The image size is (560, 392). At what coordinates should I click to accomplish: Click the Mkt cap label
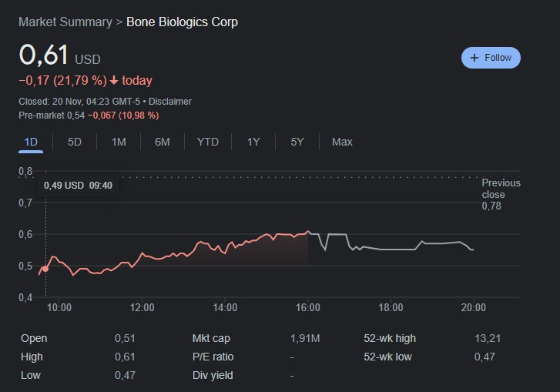211,338
